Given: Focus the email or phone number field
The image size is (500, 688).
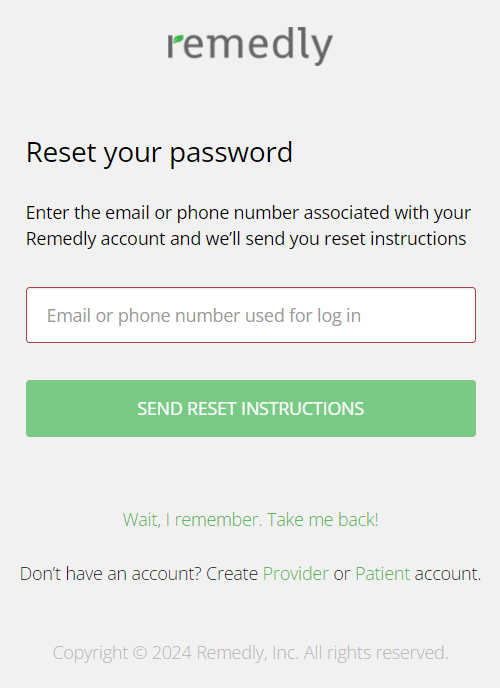Looking at the screenshot, I should [x=251, y=315].
